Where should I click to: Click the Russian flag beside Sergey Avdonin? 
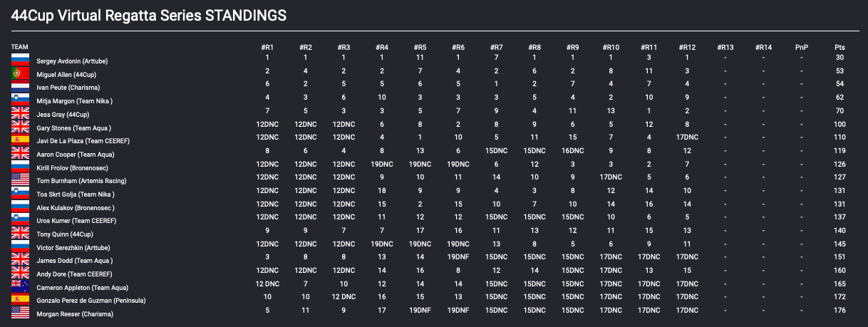(x=20, y=60)
